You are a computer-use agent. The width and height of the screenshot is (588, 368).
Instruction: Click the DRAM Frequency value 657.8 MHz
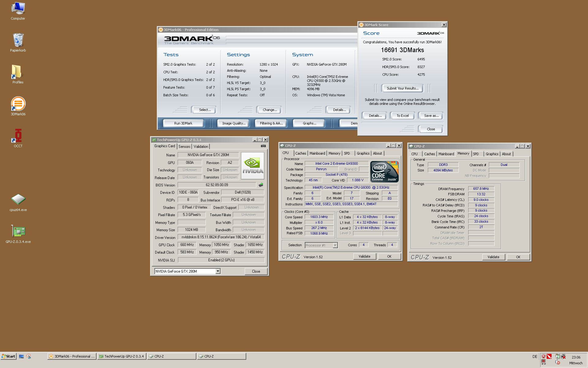click(x=481, y=189)
